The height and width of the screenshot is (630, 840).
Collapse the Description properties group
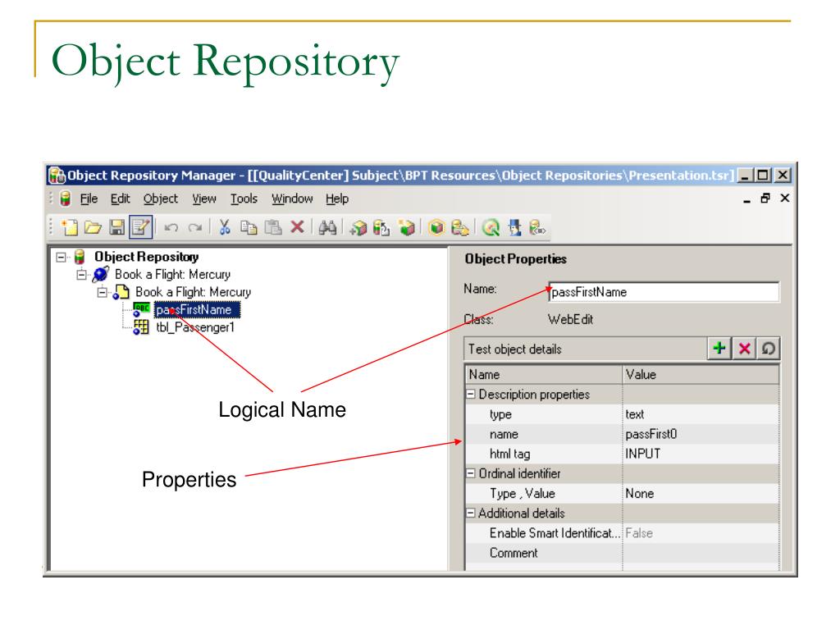[x=471, y=395]
